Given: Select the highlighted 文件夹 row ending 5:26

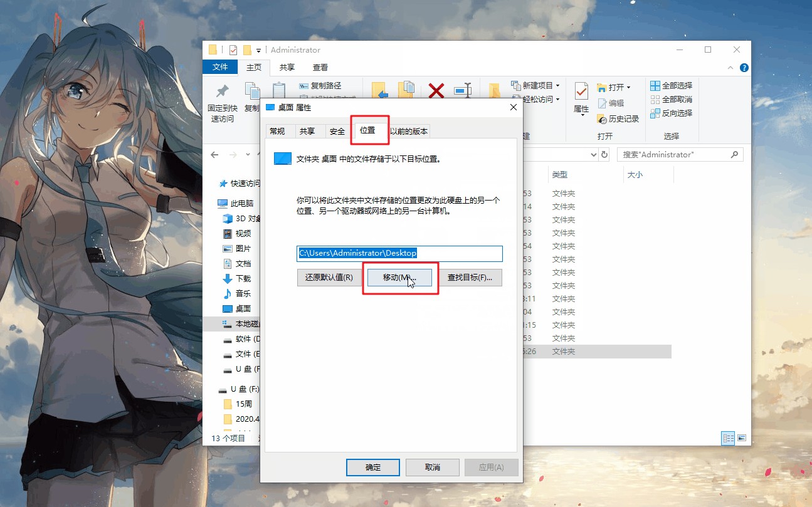Looking at the screenshot, I should tap(598, 352).
